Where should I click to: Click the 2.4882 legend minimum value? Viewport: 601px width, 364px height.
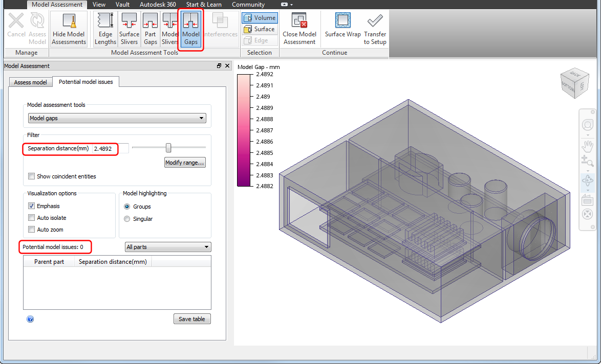click(265, 187)
